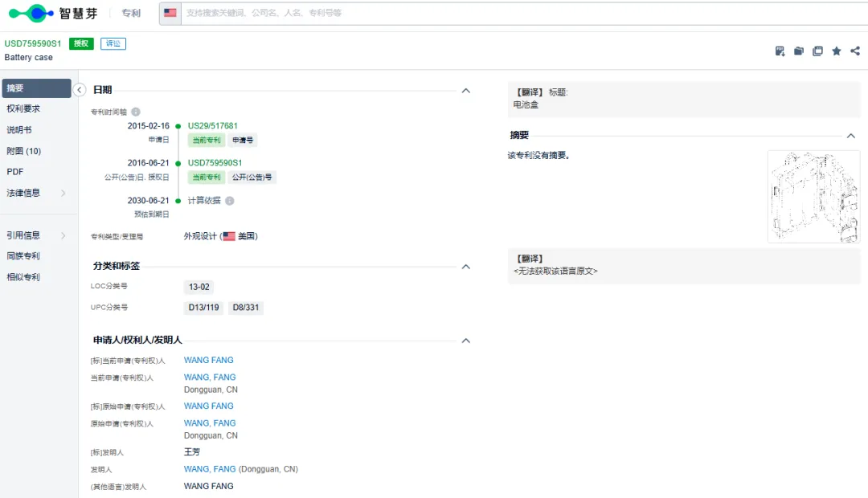
Task: Open WANG FANG in [标]原始申请(专利权)人 row
Action: tap(209, 406)
